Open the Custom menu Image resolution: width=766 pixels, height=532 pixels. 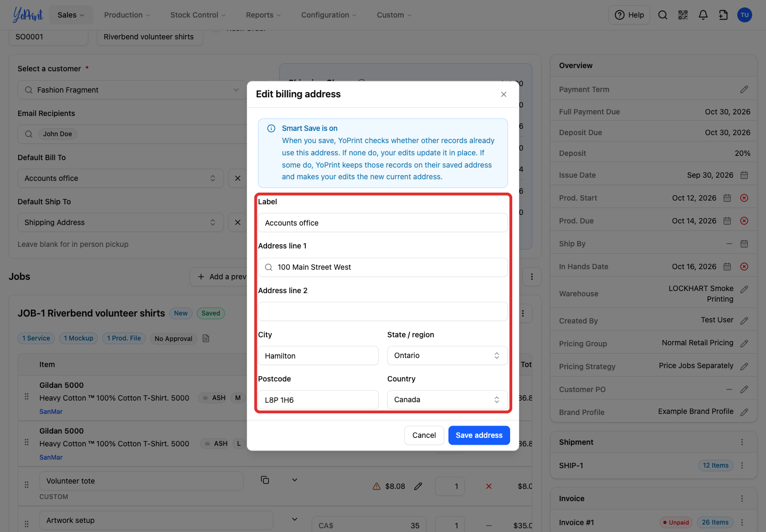click(394, 15)
